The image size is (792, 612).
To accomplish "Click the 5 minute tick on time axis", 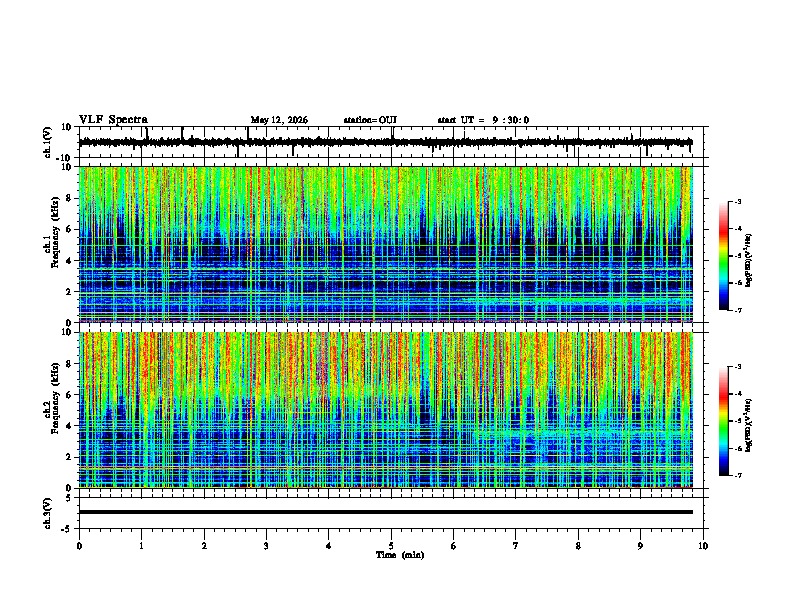I will pos(391,546).
